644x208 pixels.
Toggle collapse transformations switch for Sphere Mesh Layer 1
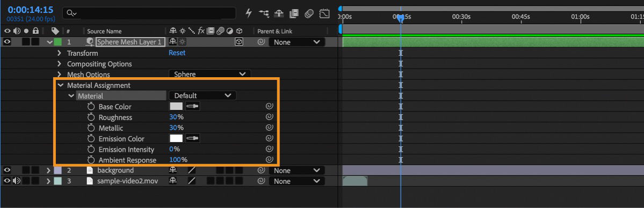point(183,42)
